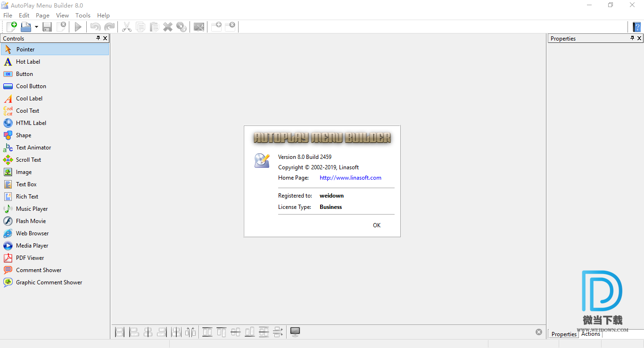Image resolution: width=644 pixels, height=348 pixels.
Task: Add a page using the page-plus icon
Action: point(216,27)
